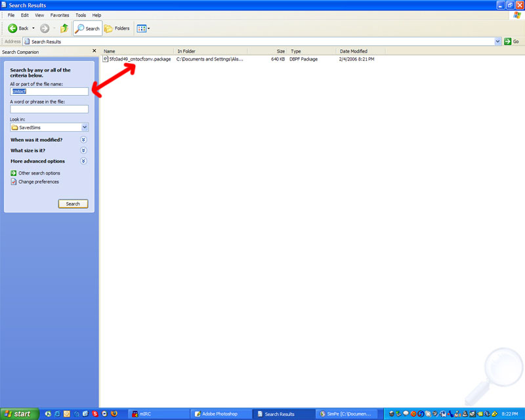Go up one folder level
525x420 pixels.
click(64, 28)
